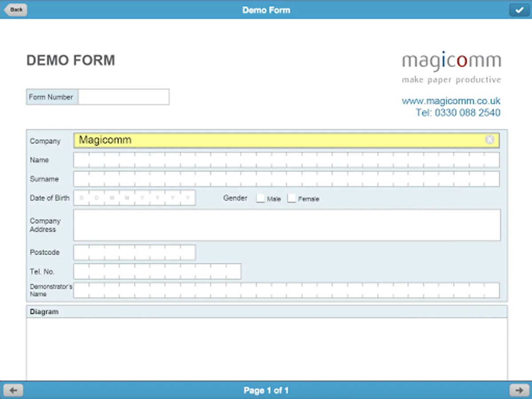The height and width of the screenshot is (399, 532).
Task: Tap the Tel: 0330 088 2540 number
Action: point(458,113)
